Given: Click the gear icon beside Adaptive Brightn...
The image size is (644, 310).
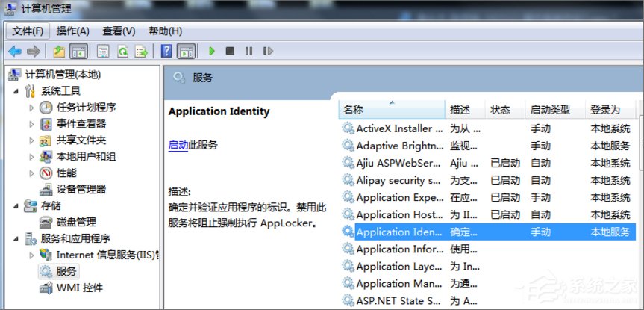Looking at the screenshot, I should click(348, 146).
